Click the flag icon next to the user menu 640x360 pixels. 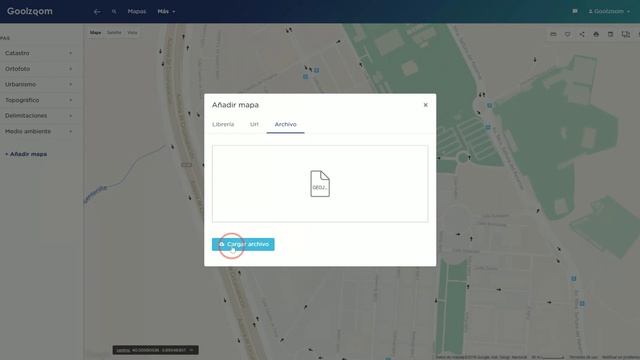pos(575,11)
